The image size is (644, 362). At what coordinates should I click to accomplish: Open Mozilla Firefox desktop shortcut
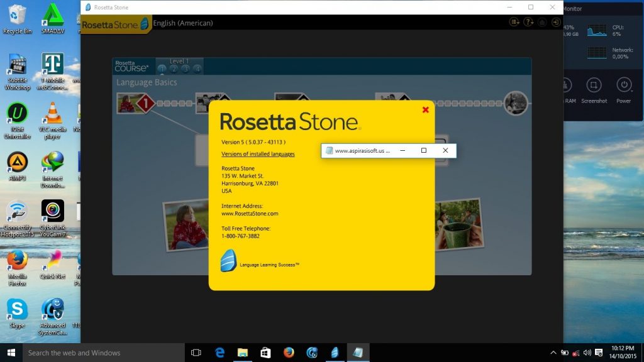click(x=17, y=268)
